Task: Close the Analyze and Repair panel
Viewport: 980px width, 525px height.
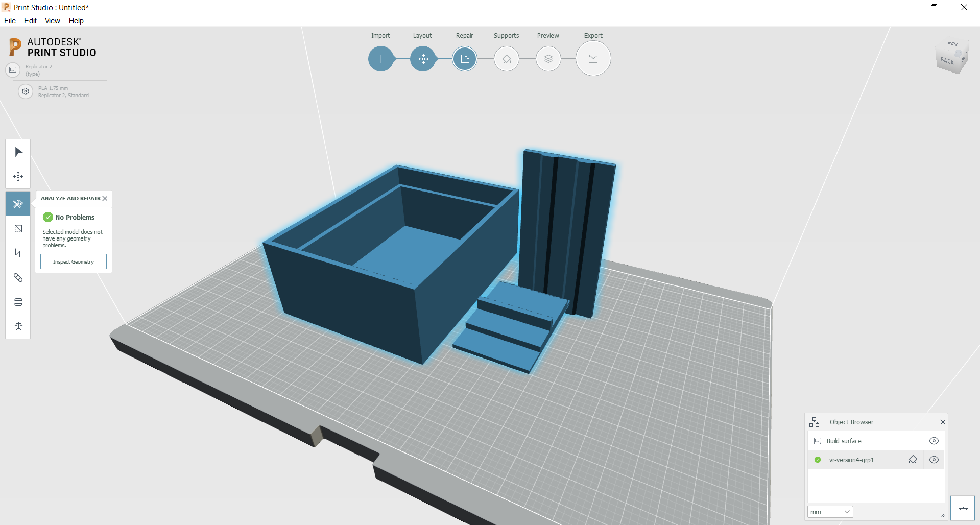Action: coord(105,198)
